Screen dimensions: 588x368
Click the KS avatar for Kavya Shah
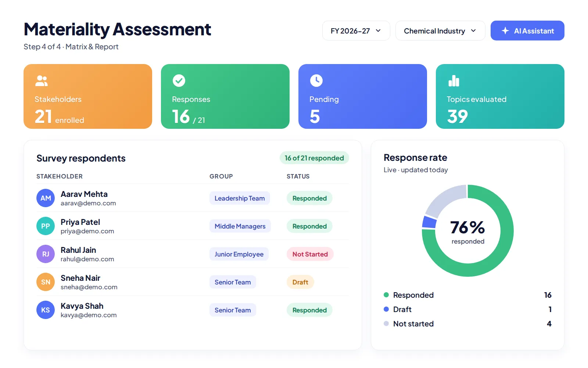tap(46, 310)
